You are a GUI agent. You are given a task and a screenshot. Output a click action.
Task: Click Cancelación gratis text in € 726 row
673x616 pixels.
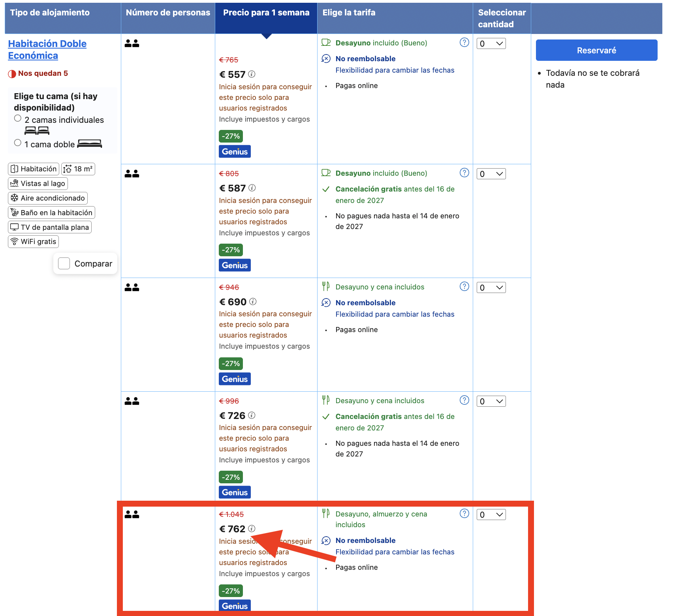[x=368, y=416]
